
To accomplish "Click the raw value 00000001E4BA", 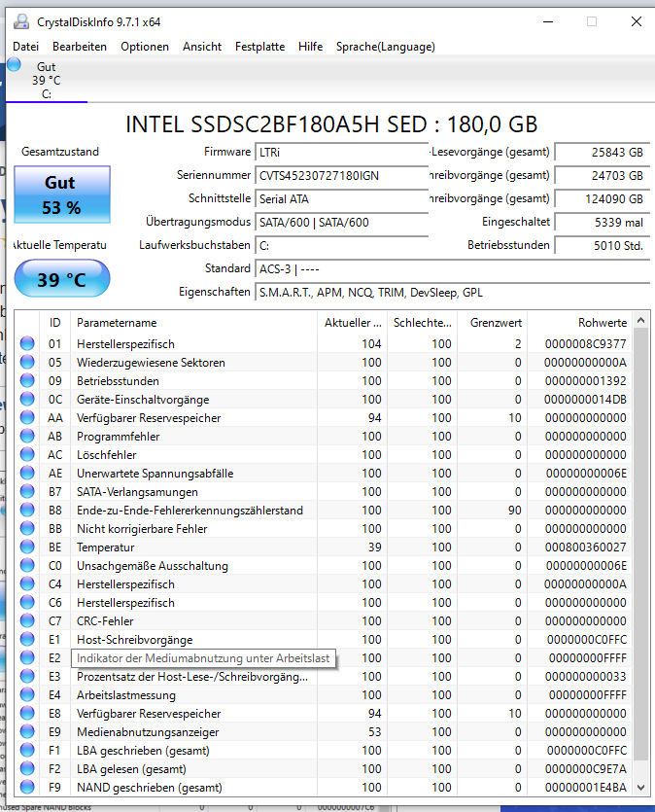I will click(587, 788).
